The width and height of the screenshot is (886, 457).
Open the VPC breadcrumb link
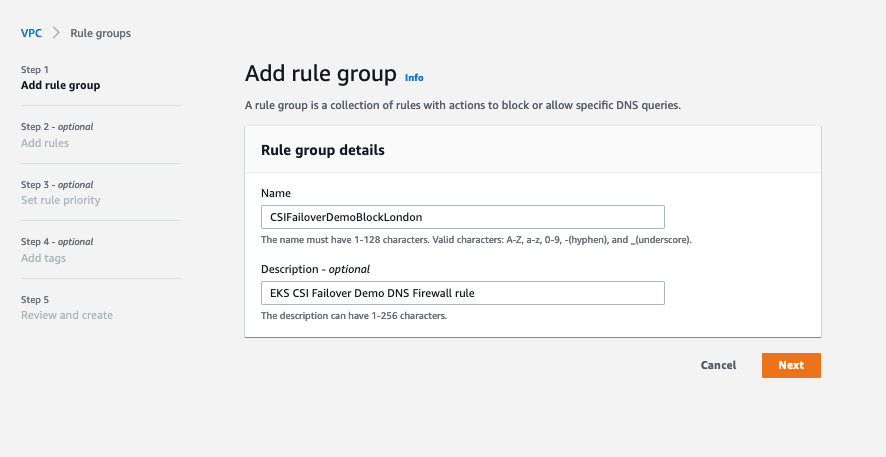tap(31, 33)
